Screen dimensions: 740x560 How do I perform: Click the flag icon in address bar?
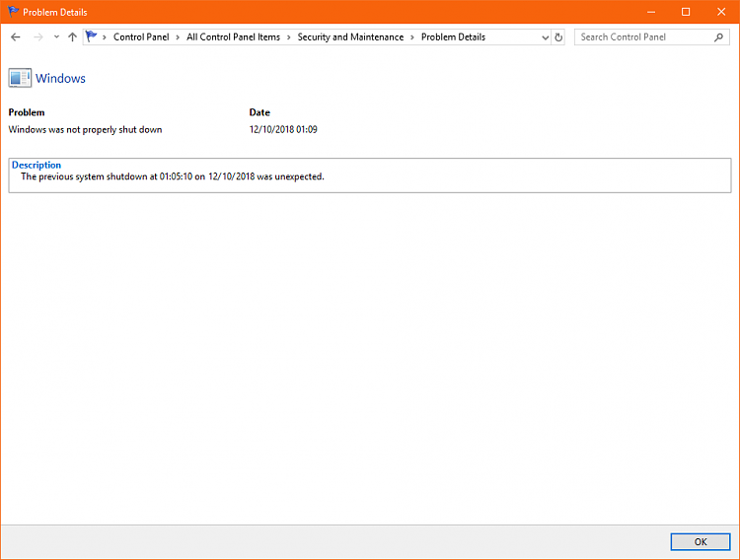(x=91, y=36)
